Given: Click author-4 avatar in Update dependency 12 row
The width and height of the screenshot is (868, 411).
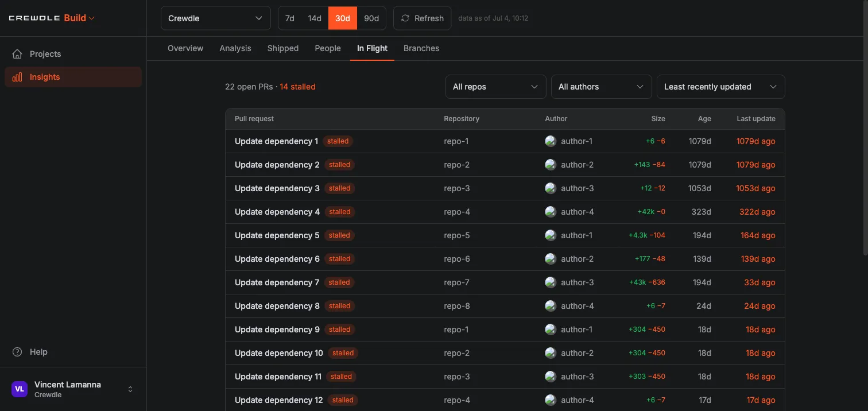Looking at the screenshot, I should click(x=551, y=400).
